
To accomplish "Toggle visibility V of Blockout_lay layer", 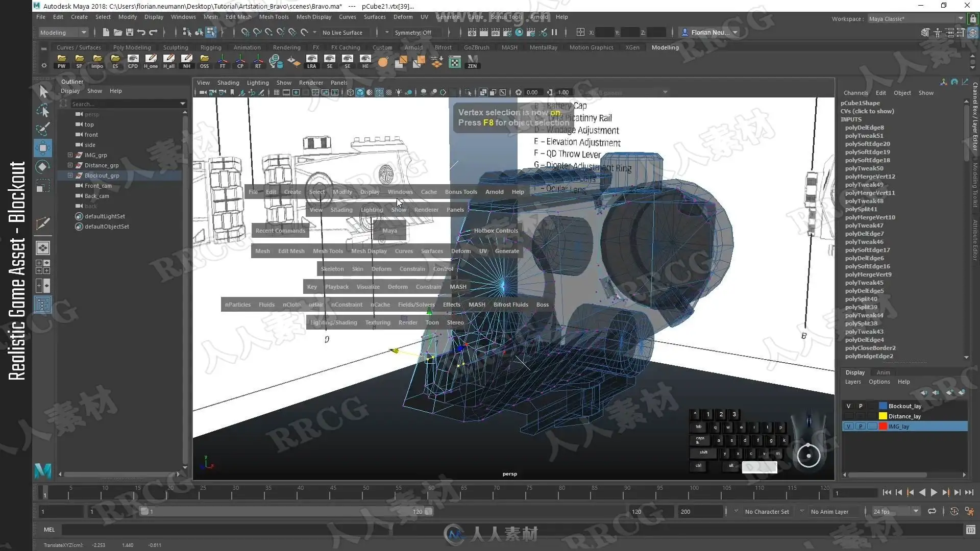I will pos(848,406).
